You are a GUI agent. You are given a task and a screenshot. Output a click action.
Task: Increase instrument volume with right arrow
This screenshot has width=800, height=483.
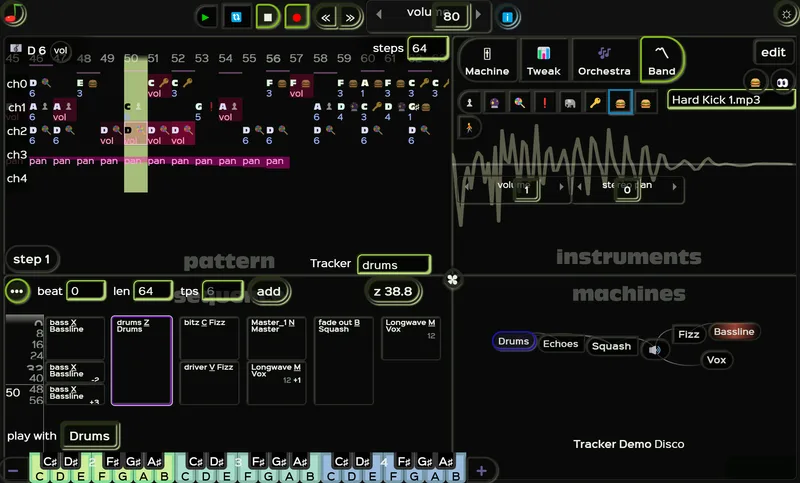pyautogui.click(x=561, y=187)
